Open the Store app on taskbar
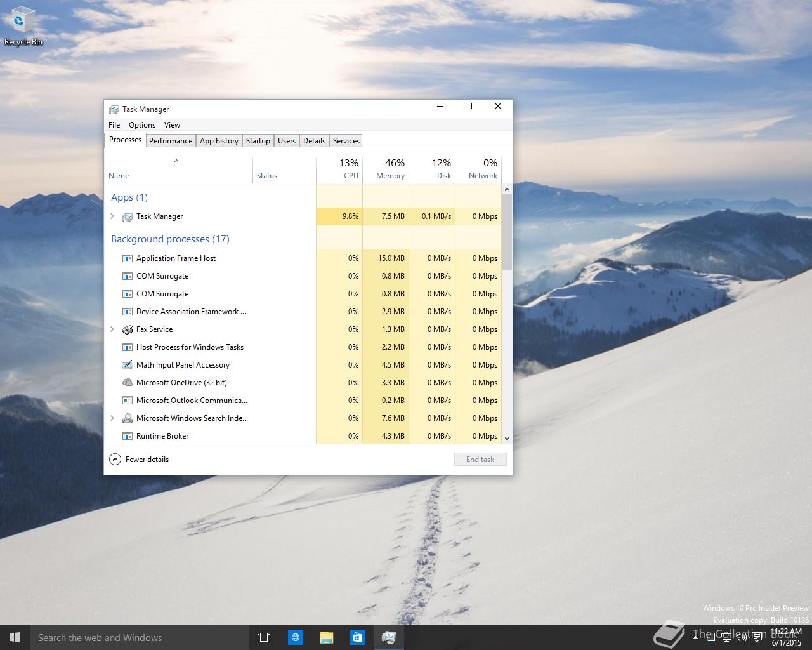The image size is (812, 650). [x=358, y=637]
